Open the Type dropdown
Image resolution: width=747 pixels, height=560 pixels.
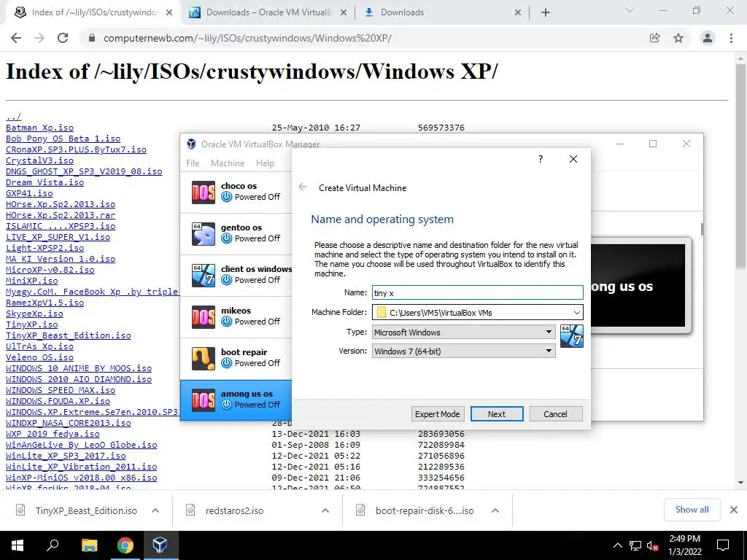[x=549, y=332]
